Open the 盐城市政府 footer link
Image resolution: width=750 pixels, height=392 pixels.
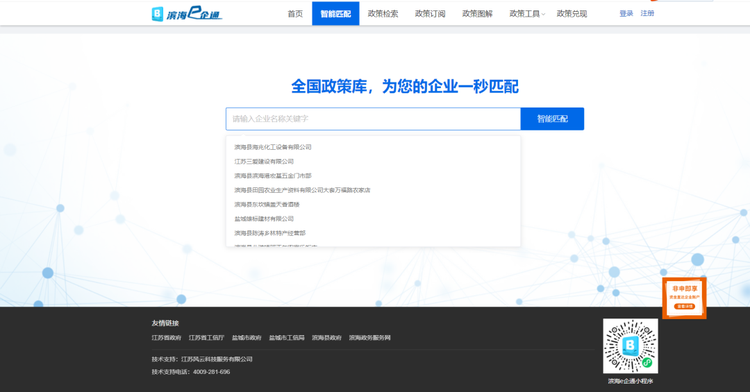[x=247, y=338]
